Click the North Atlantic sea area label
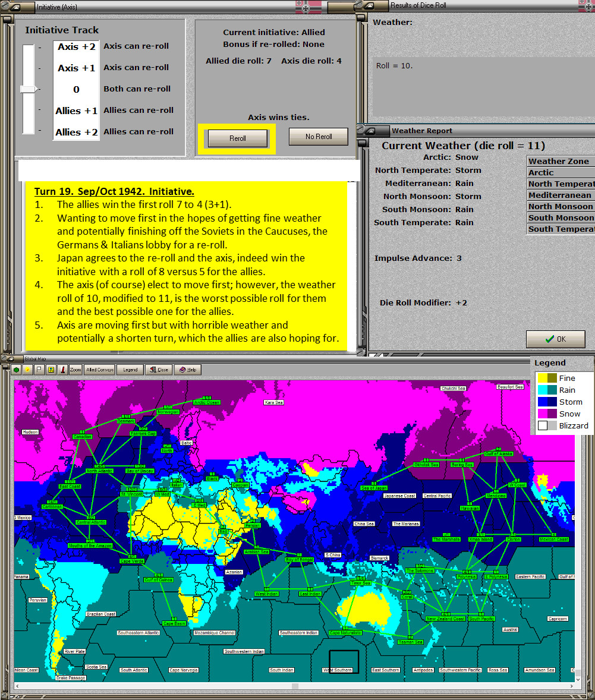Image resolution: width=595 pixels, height=700 pixels. tap(100, 471)
